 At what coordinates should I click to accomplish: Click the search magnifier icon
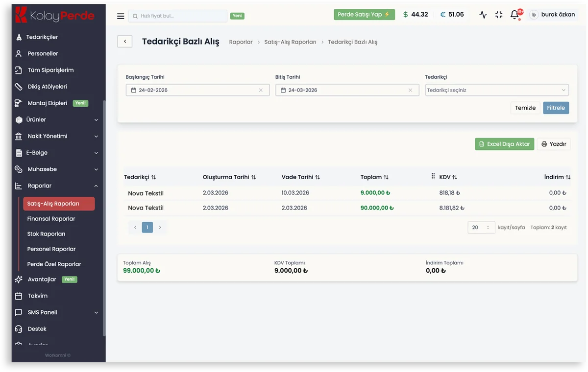point(135,16)
